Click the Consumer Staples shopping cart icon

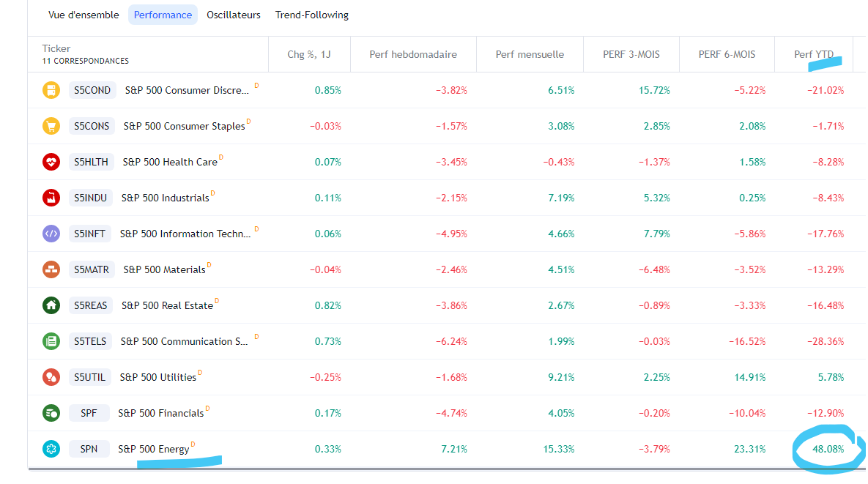click(x=51, y=126)
